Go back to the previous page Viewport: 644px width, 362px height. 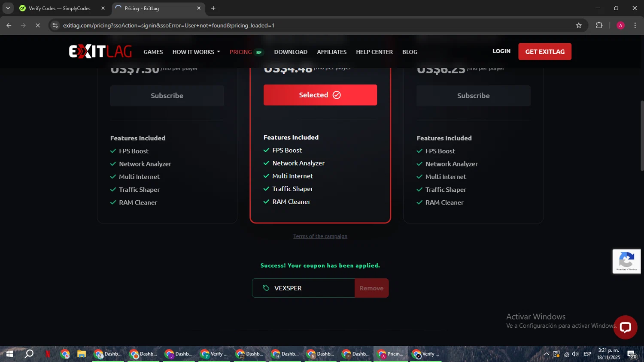9,25
